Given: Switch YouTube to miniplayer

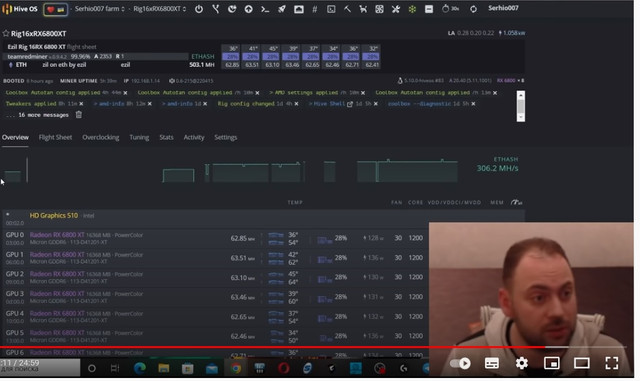Looking at the screenshot, I should [x=551, y=363].
